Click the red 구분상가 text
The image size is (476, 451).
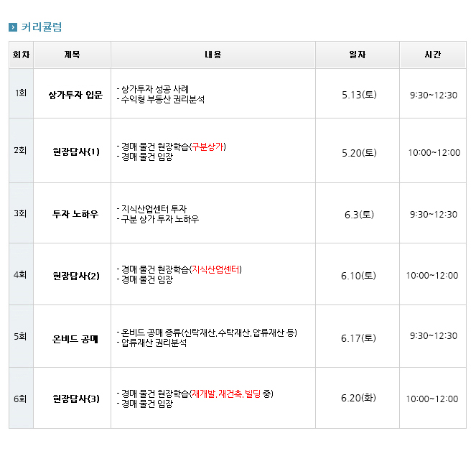208,147
